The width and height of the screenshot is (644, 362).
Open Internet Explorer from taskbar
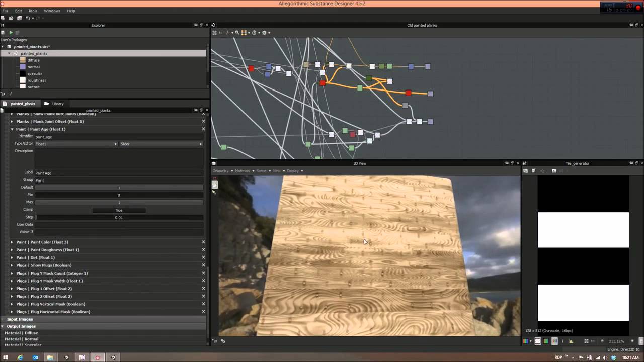(20, 357)
